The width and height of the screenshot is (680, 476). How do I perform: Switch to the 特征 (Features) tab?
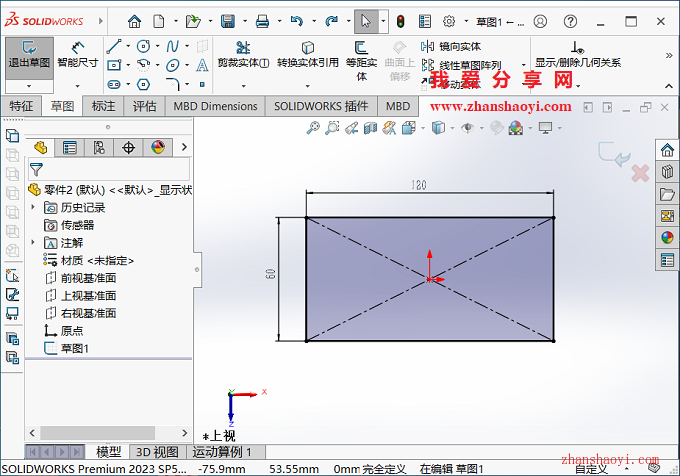pos(21,106)
